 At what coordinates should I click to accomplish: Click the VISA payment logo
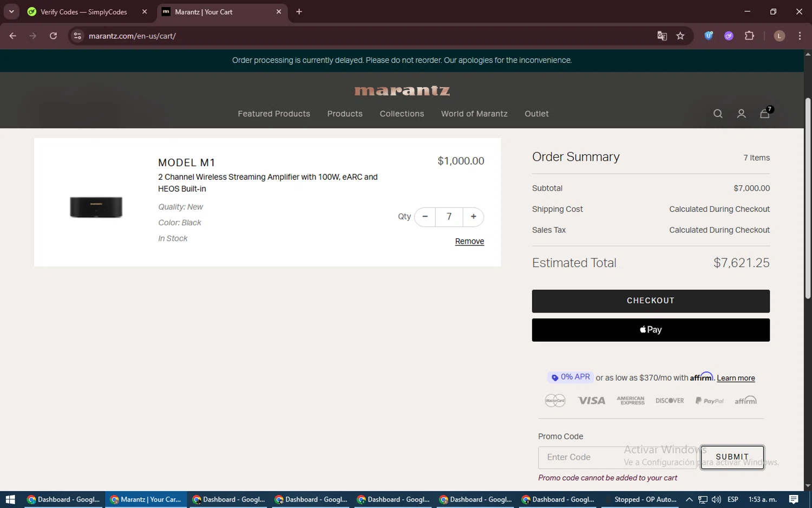click(x=591, y=401)
